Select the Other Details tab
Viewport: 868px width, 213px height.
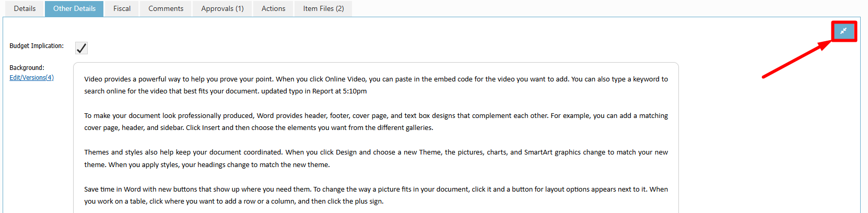74,9
